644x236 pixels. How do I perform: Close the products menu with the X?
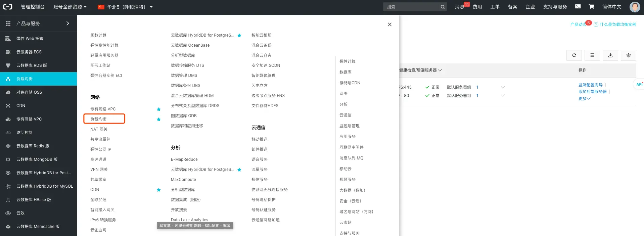pos(389,25)
